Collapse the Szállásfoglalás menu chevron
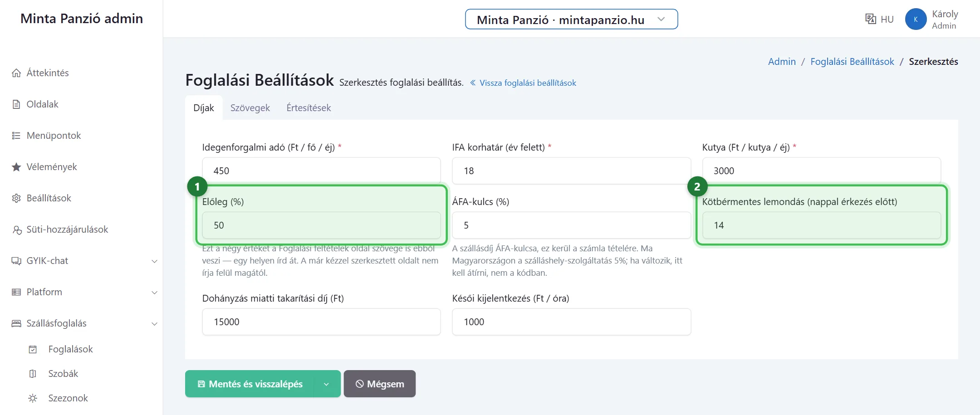980x415 pixels. click(x=154, y=324)
